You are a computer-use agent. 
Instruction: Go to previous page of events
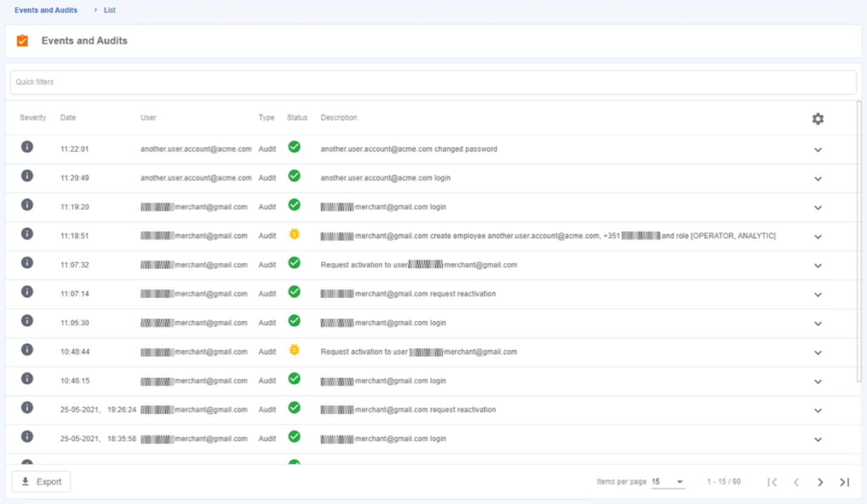tap(797, 482)
